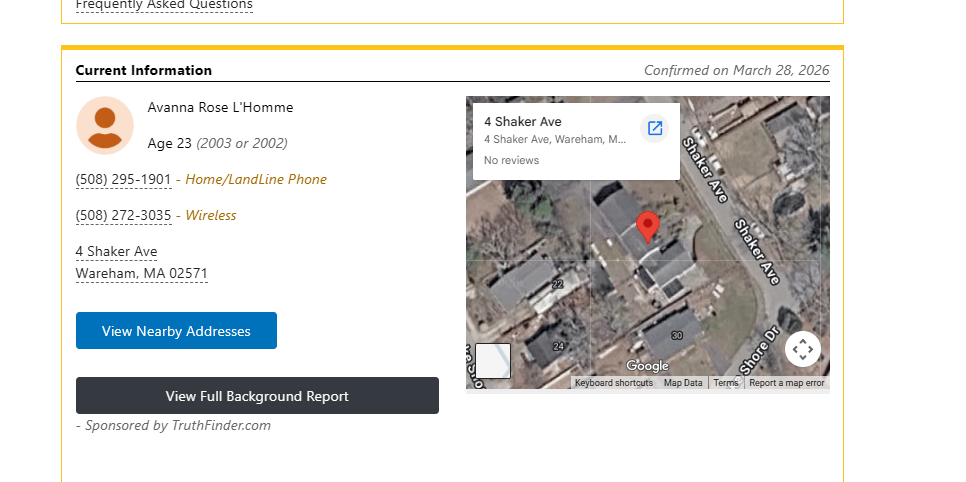Open the Frequently Asked Questions link
Viewport: 966px width, 482px height.
pyautogui.click(x=164, y=5)
